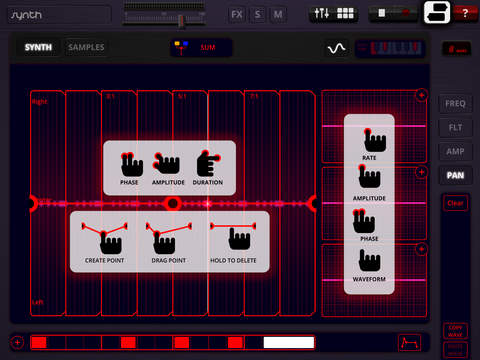Viewport: 480px width, 360px height.
Task: Click the PHASE hand icon in right panel
Action: tap(363, 221)
